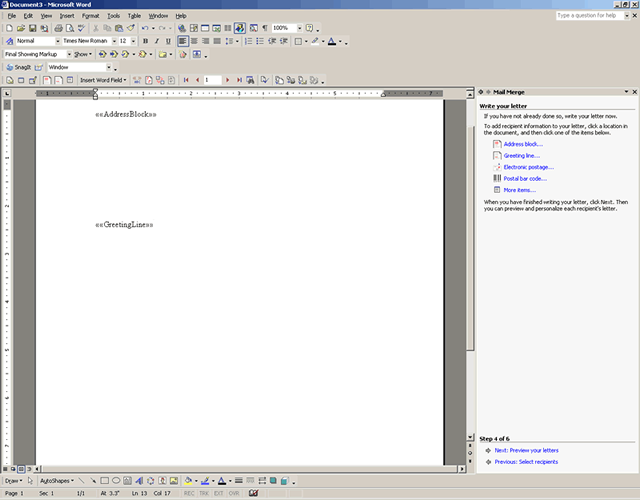The width and height of the screenshot is (640, 500).
Task: Open the Draw menu
Action: pos(13,481)
